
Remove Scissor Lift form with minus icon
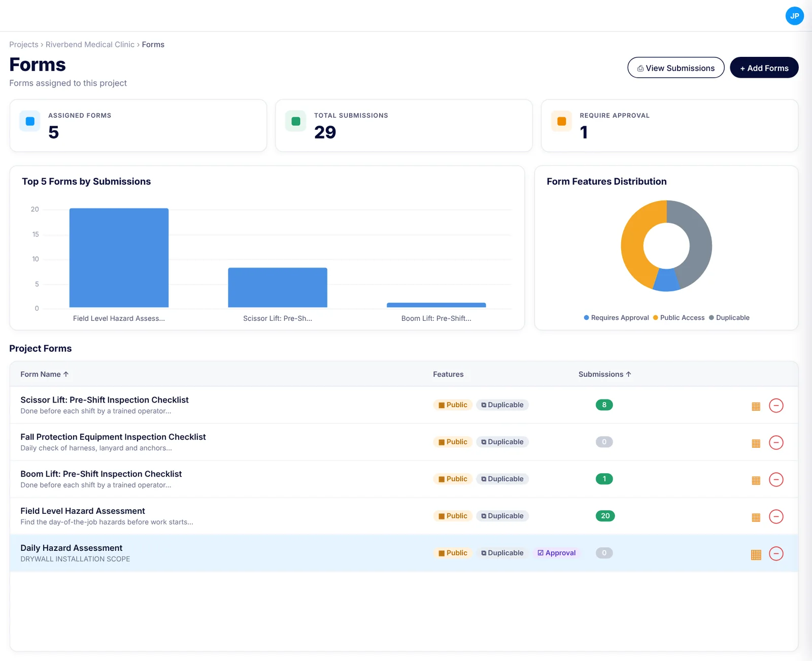(x=776, y=406)
